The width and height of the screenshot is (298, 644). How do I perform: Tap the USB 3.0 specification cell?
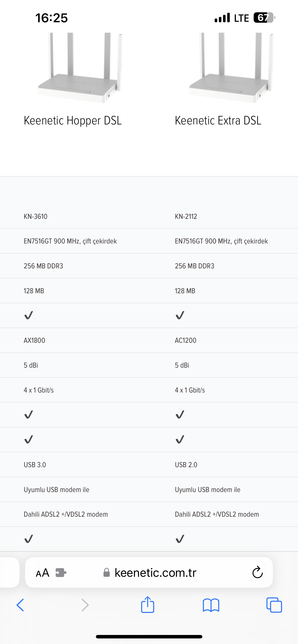pyautogui.click(x=35, y=465)
